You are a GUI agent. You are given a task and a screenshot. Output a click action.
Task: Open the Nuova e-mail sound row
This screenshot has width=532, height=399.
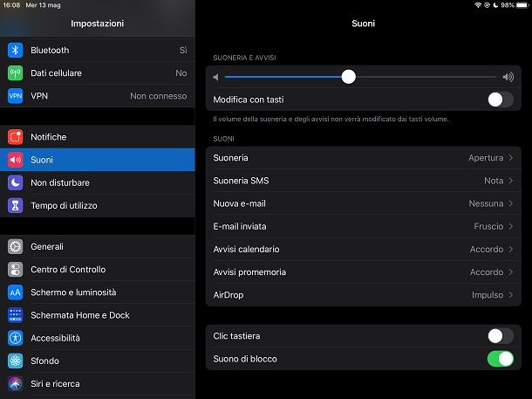click(x=364, y=203)
